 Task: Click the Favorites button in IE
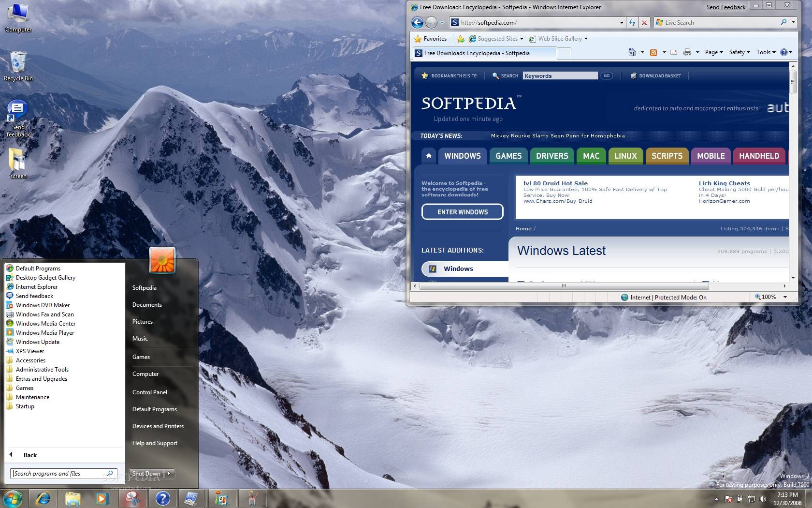430,39
